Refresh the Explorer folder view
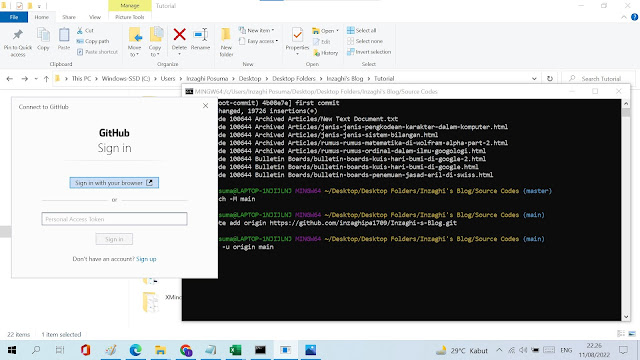This screenshot has height=360, width=640. coord(550,79)
